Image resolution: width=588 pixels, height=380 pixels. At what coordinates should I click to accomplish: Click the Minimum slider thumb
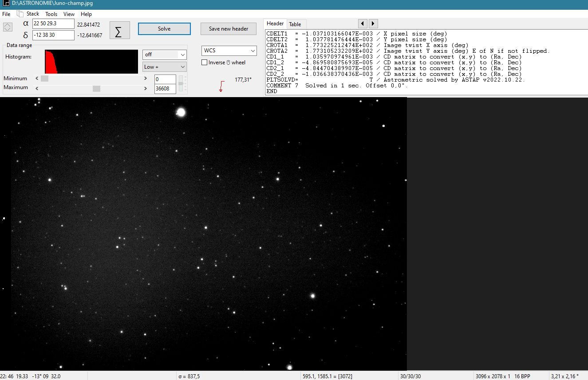(x=44, y=78)
